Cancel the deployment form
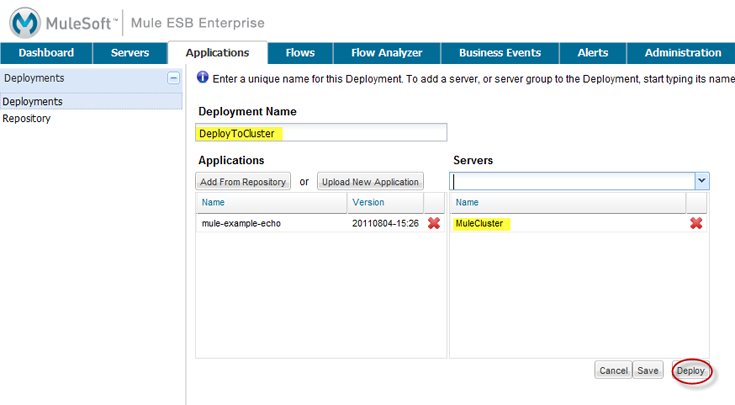This screenshot has height=405, width=735. (613, 370)
